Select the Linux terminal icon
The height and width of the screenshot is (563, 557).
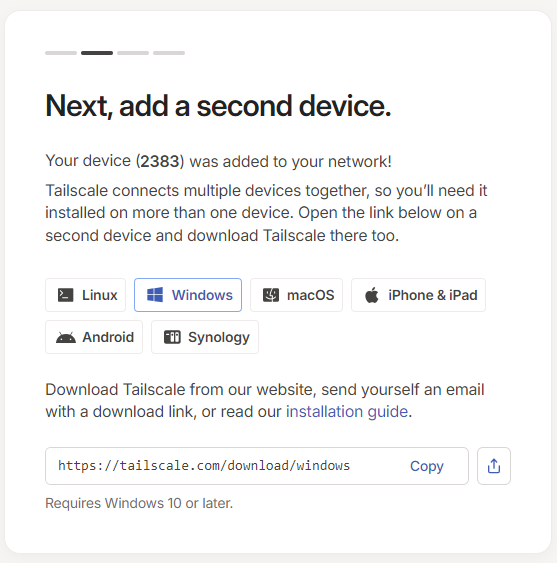65,295
